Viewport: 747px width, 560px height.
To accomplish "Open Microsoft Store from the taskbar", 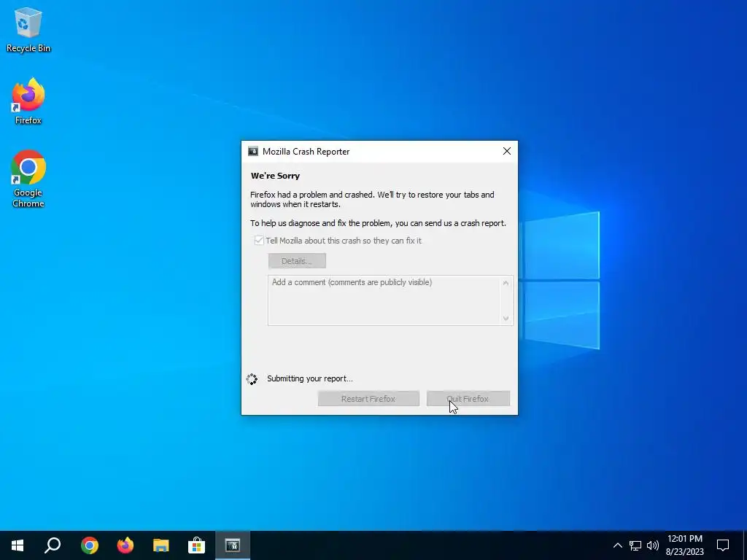I will click(196, 545).
